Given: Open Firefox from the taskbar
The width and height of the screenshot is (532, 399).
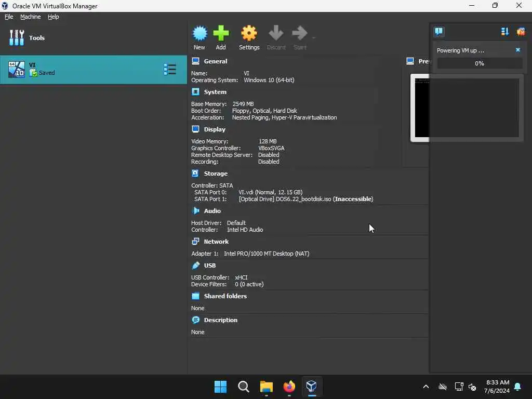Looking at the screenshot, I should point(289,387).
